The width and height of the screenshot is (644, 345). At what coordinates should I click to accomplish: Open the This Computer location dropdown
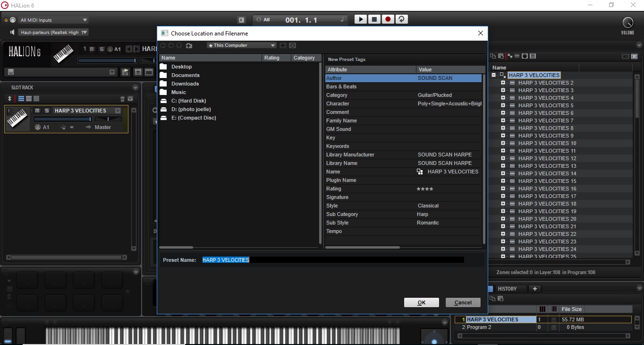(241, 45)
